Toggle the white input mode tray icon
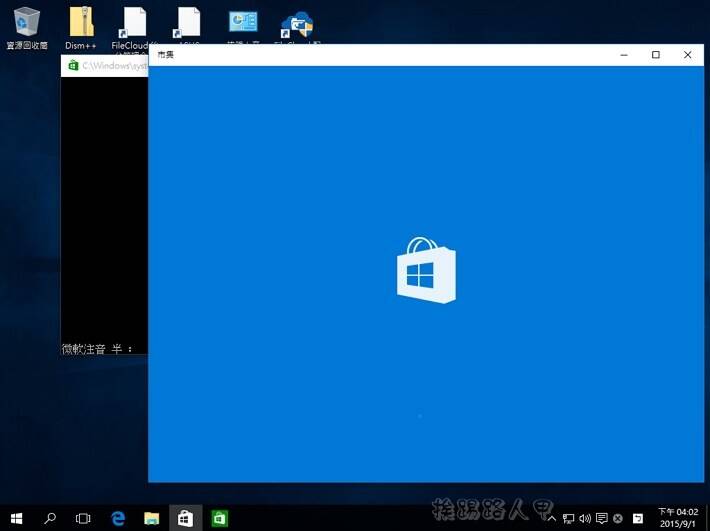Viewport: 710px width, 531px height. [x=638, y=518]
